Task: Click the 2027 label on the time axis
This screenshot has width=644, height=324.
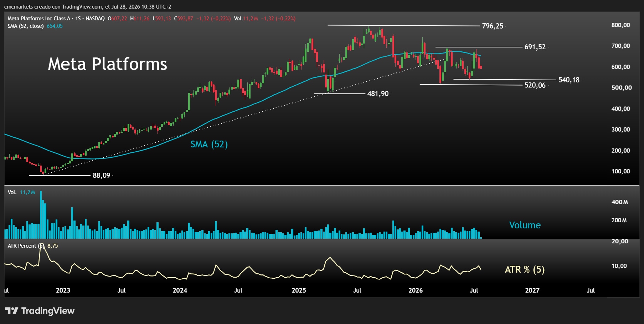Action: [532, 290]
